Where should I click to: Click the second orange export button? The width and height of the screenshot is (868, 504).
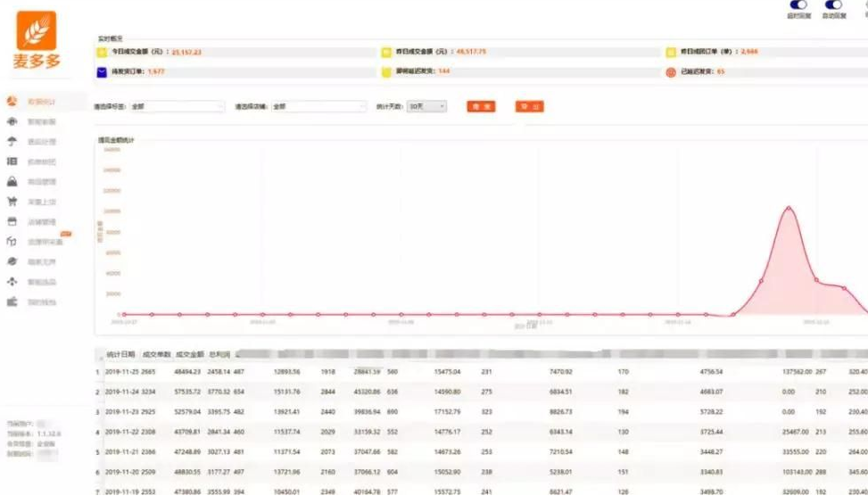[529, 106]
